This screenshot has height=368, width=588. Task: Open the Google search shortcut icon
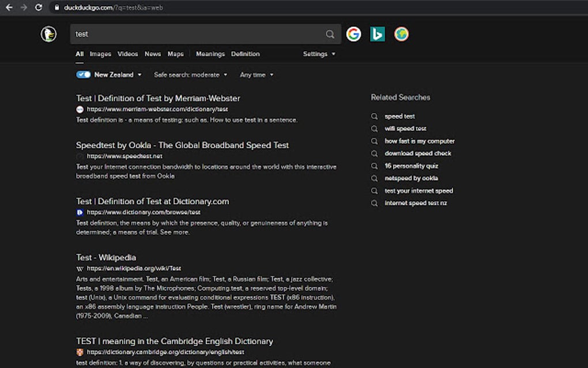pyautogui.click(x=353, y=34)
